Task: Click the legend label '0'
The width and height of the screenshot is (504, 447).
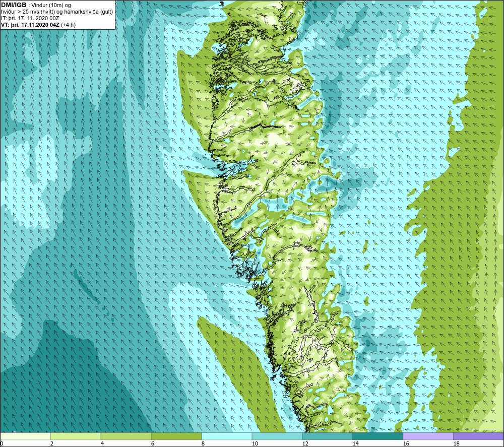Action: pyautogui.click(x=2, y=444)
